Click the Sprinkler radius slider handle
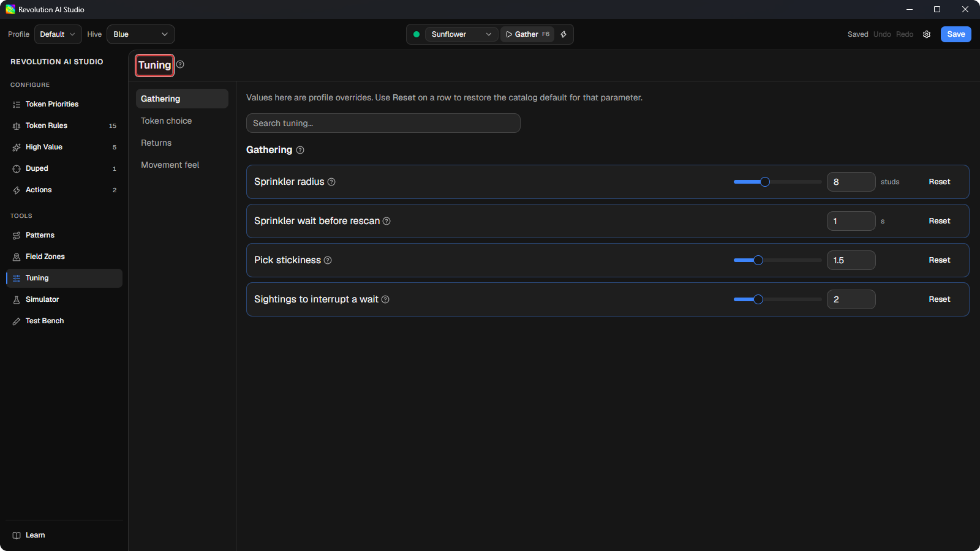The height and width of the screenshot is (551, 980). tap(765, 182)
